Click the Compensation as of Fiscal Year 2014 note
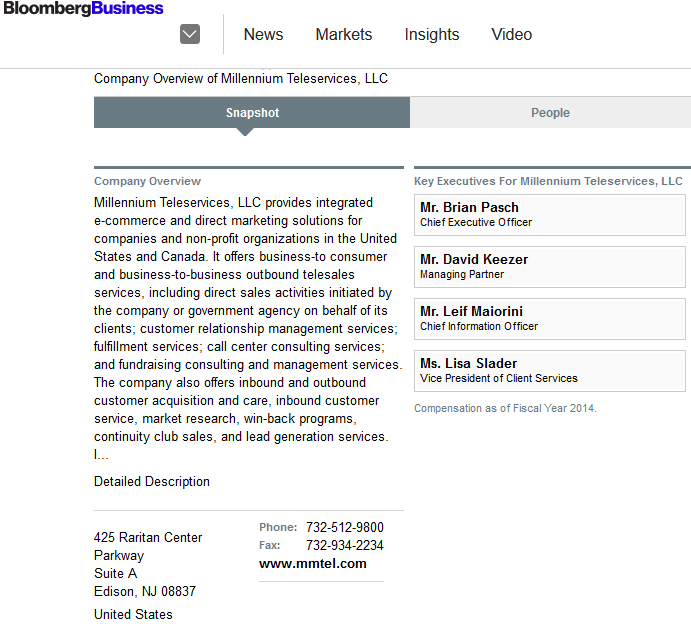Image resolution: width=691 pixels, height=624 pixels. coord(505,408)
